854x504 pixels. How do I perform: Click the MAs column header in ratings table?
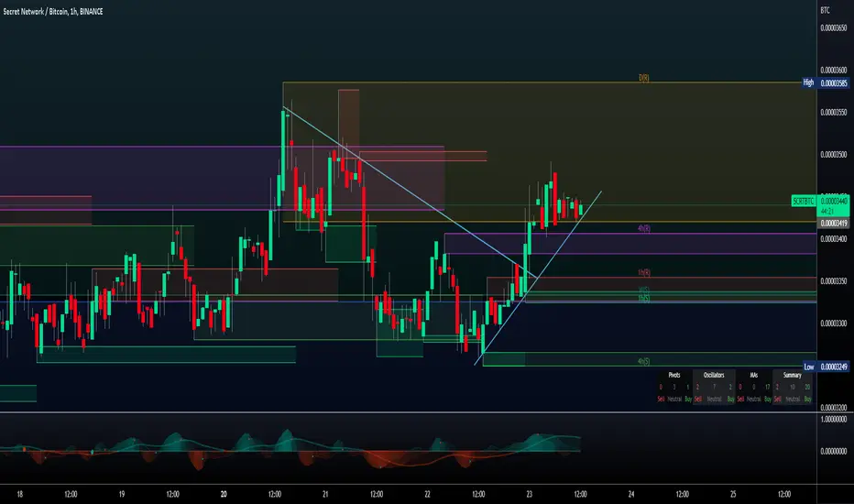point(754,375)
